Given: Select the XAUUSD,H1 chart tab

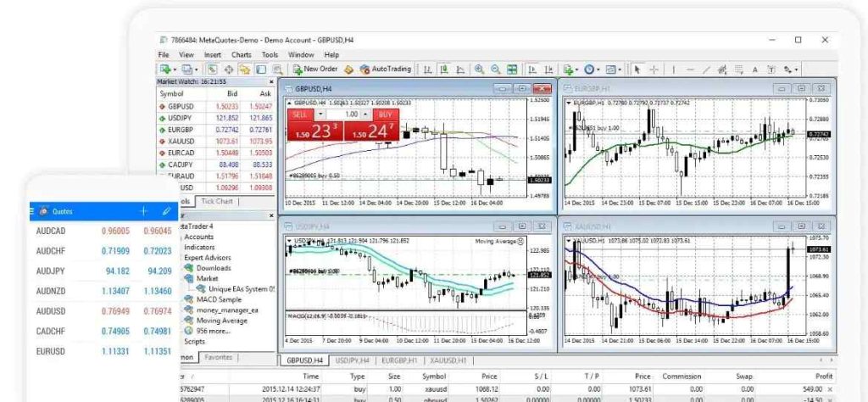Looking at the screenshot, I should pyautogui.click(x=448, y=360).
